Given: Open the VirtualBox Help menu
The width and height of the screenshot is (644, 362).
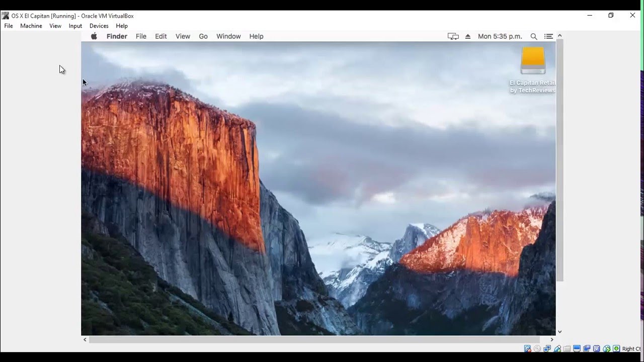Looking at the screenshot, I should [122, 26].
